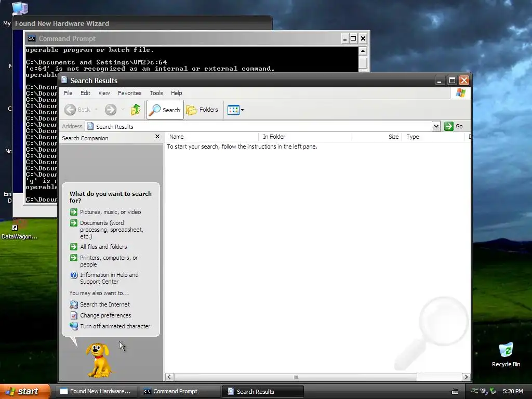
Task: Click the Forward arrow toolbar icon
Action: 111,110
